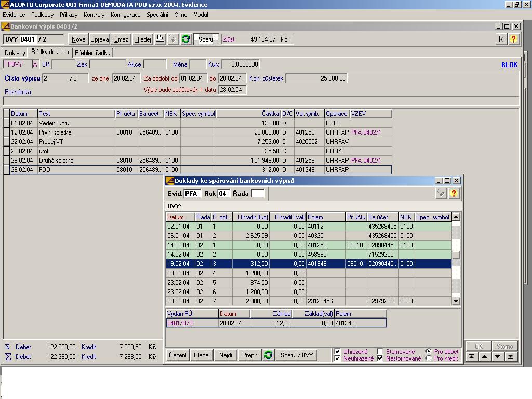532x399 pixels.
Task: Toggle the Uhrazené checkbox
Action: pos(338,352)
